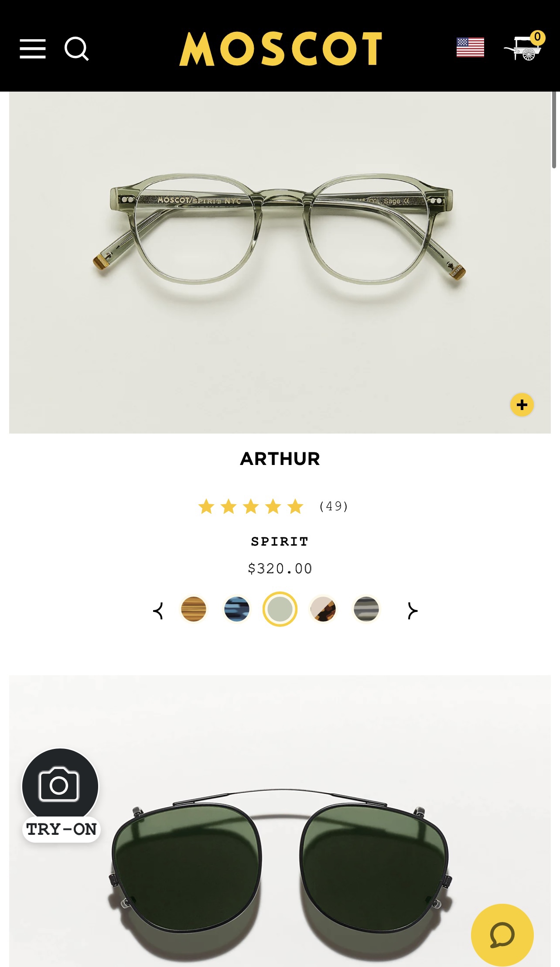Image resolution: width=560 pixels, height=967 pixels.
Task: Go to homepage via MOSCOT logo
Action: [280, 48]
